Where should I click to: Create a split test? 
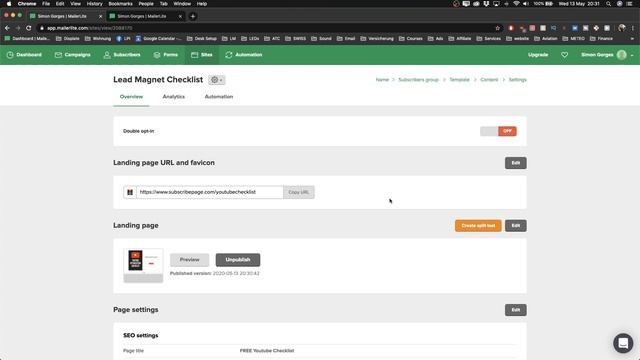478,226
